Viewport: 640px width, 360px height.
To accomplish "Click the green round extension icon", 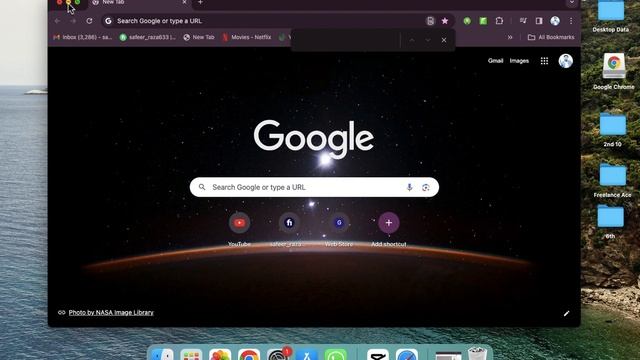I will (467, 21).
